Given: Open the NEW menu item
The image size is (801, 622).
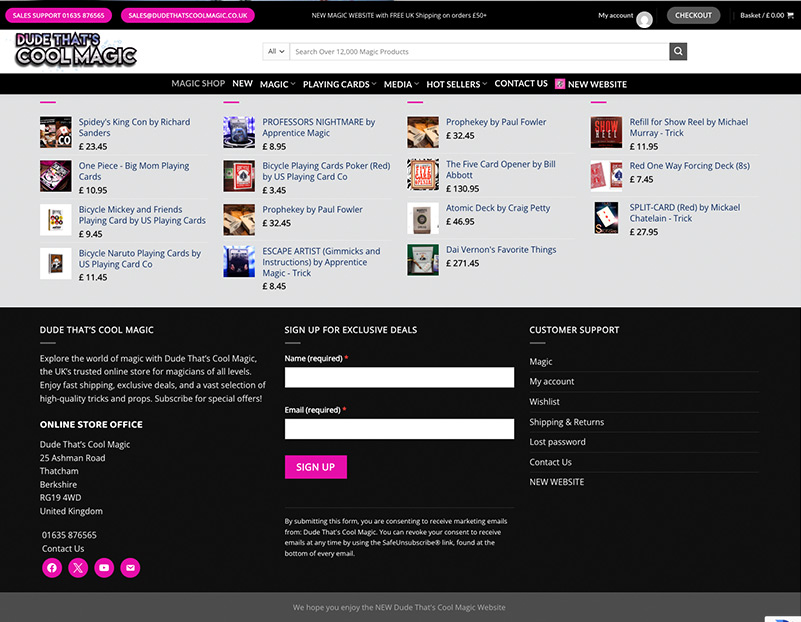Looking at the screenshot, I should 243,83.
